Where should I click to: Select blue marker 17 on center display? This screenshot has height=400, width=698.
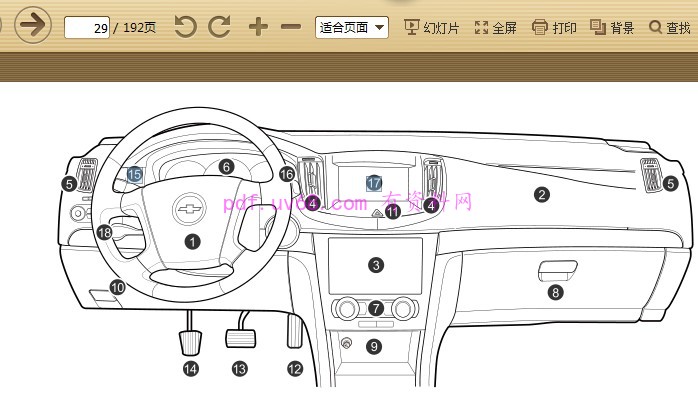(373, 183)
